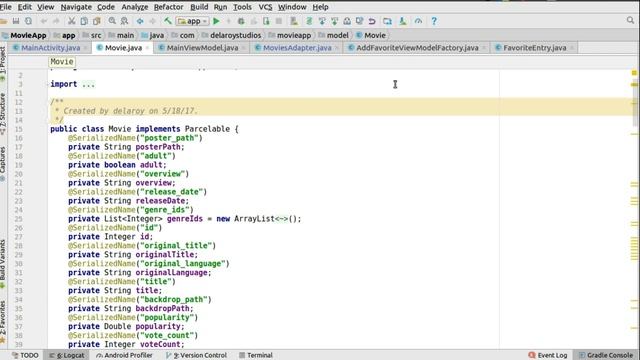Click the navigate Forward arrow icon

pos(152,21)
